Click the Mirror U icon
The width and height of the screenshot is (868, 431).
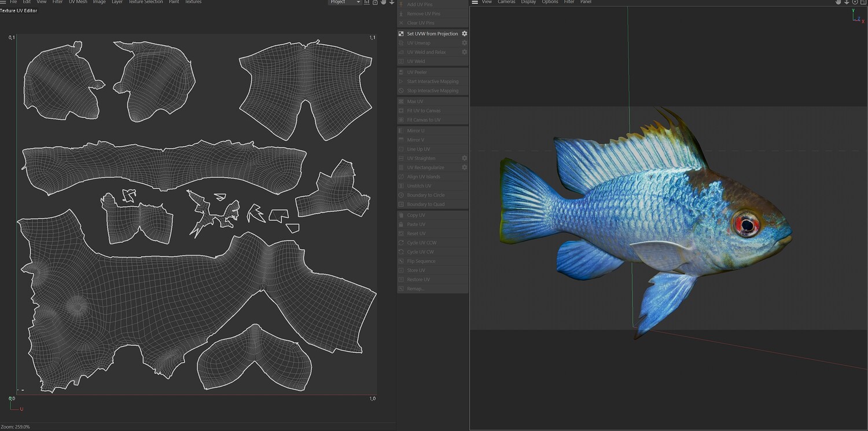(x=402, y=131)
